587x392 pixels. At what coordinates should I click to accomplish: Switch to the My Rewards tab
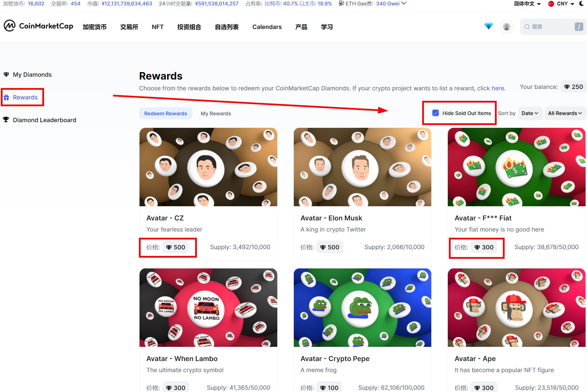click(x=216, y=114)
